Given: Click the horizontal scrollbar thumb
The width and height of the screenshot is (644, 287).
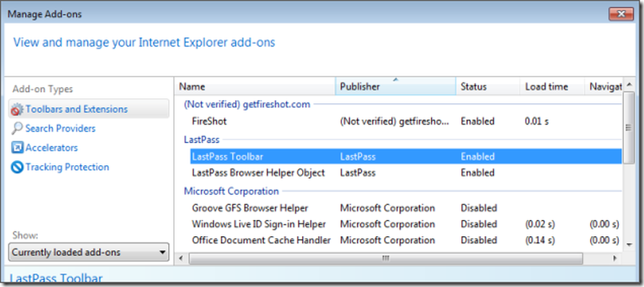Looking at the screenshot, I should click(x=386, y=259).
